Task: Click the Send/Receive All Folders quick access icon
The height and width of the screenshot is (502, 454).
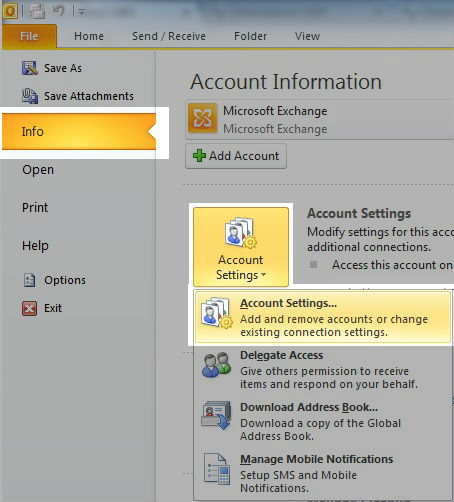Action: pyautogui.click(x=37, y=11)
